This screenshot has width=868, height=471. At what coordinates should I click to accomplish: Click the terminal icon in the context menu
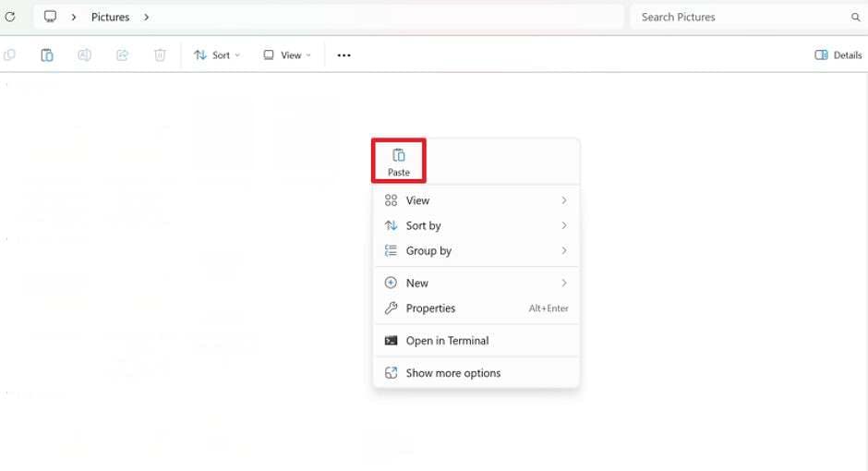tap(391, 341)
